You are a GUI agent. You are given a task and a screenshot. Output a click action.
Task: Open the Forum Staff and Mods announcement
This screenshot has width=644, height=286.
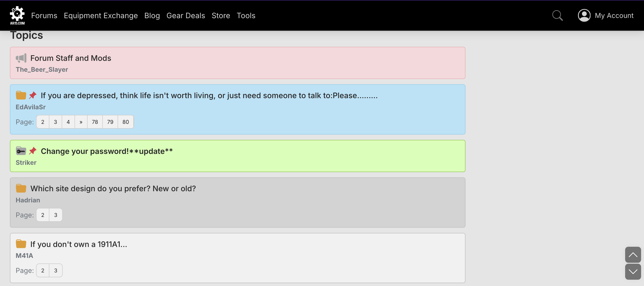pyautogui.click(x=70, y=58)
